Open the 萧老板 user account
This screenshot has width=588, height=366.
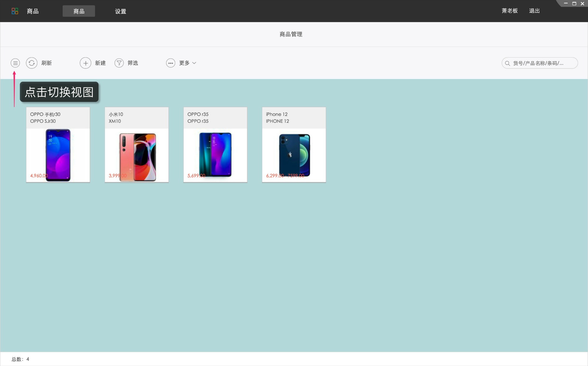pos(510,11)
